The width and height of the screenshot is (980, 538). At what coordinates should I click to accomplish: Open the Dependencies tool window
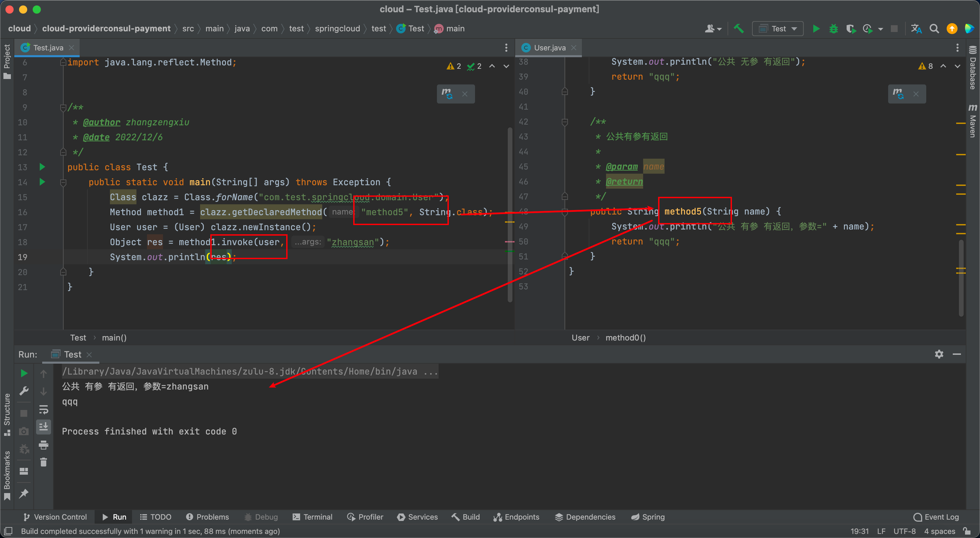point(585,517)
